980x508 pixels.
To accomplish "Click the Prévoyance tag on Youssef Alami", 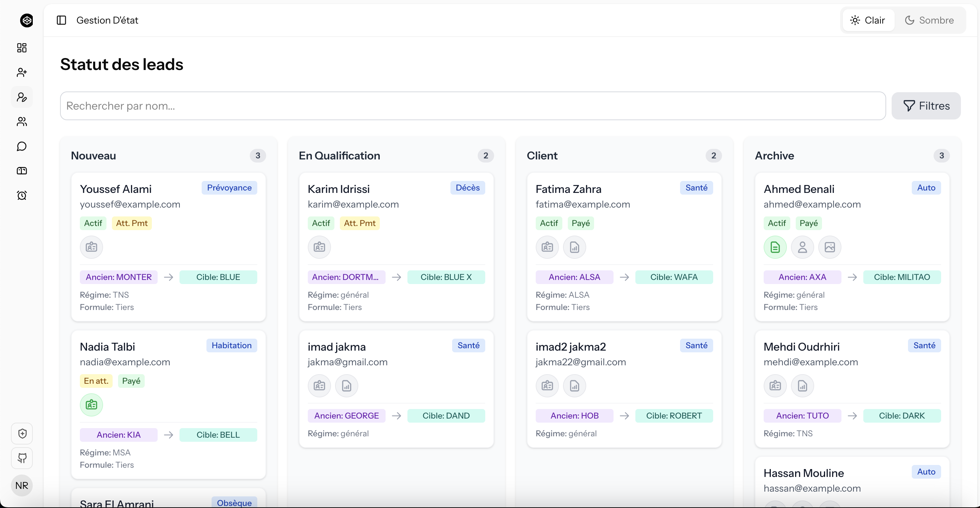I will click(229, 188).
